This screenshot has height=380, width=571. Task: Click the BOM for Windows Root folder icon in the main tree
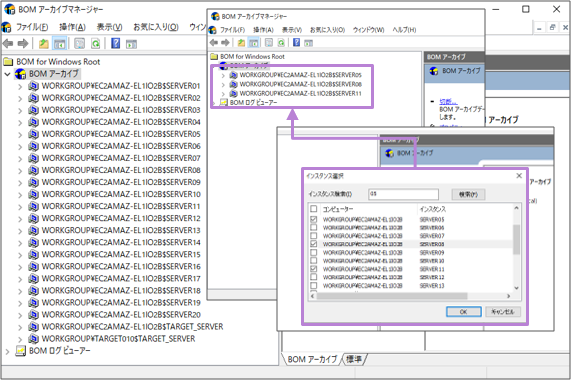coord(8,62)
